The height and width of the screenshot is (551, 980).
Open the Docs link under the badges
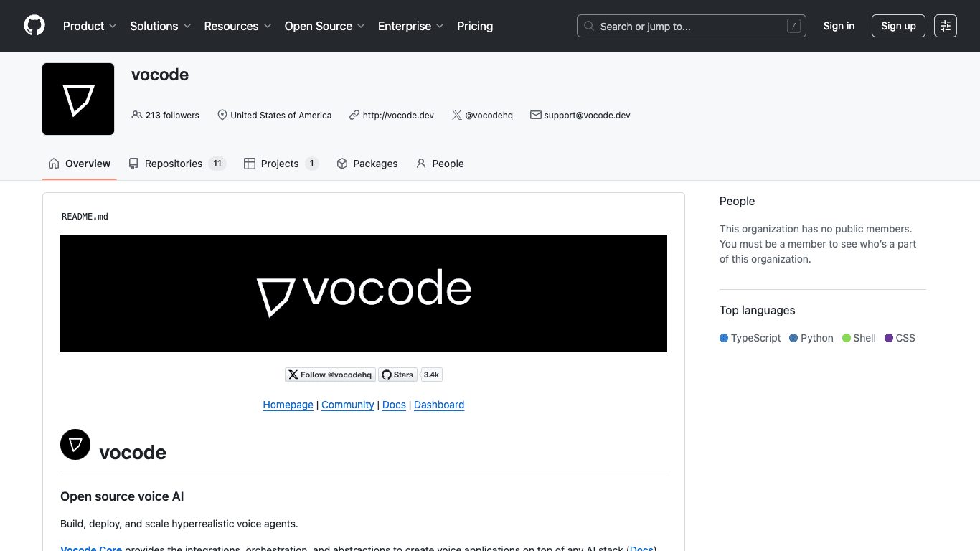pyautogui.click(x=395, y=405)
